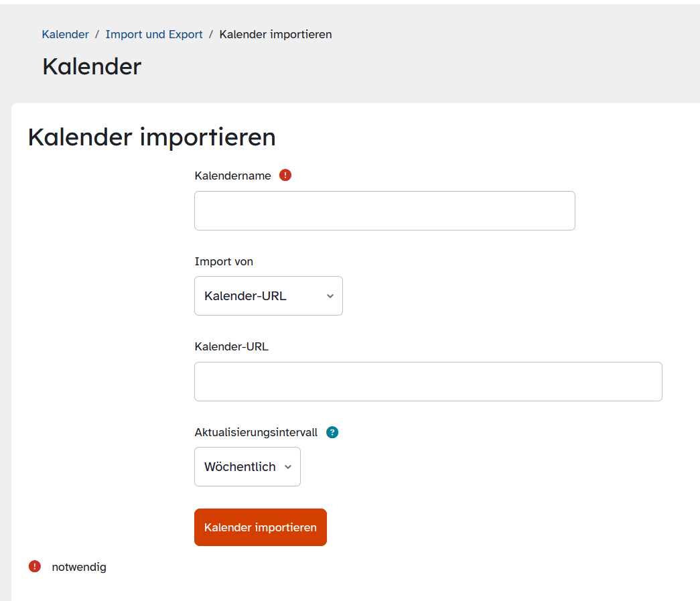Image resolution: width=700 pixels, height=601 pixels.
Task: Focus the Kalendername text field
Action: (x=384, y=211)
